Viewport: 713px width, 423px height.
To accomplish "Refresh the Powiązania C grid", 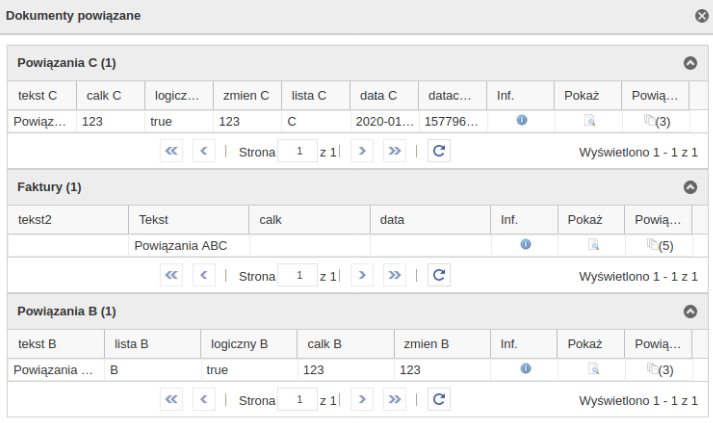I will pos(439,151).
